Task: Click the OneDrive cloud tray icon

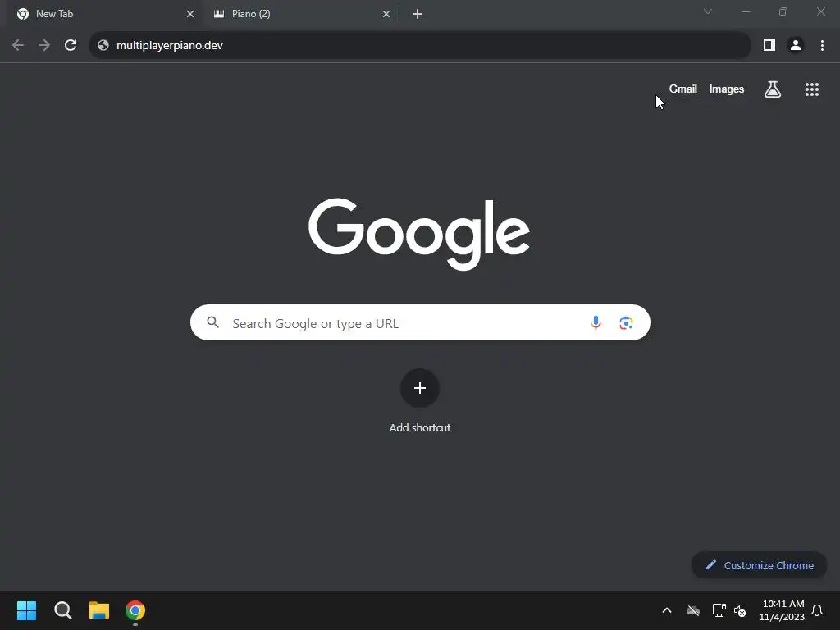Action: 693,610
